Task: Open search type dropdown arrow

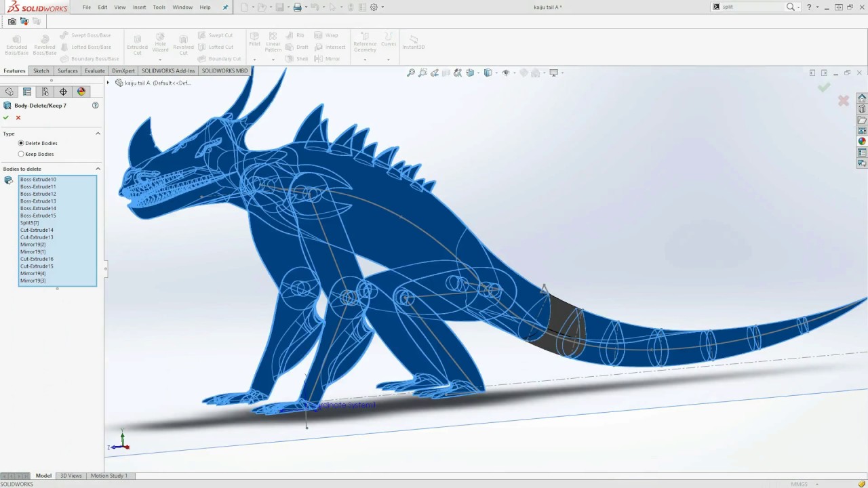Action: 798,7
